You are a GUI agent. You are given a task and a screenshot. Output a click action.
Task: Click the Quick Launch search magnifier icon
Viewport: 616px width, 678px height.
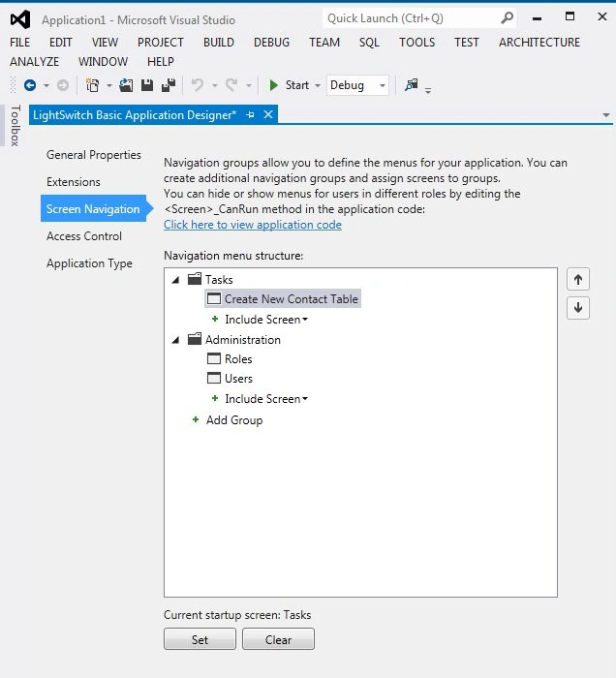pos(507,18)
